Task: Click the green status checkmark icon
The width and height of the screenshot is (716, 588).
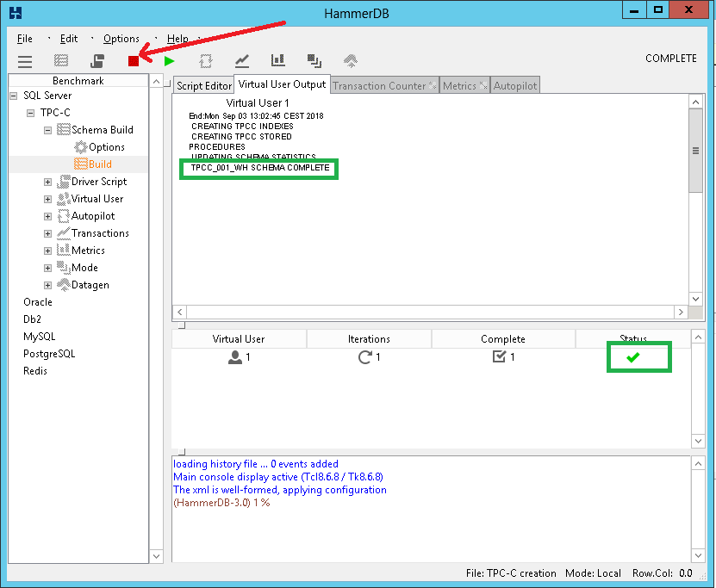Action: [633, 357]
